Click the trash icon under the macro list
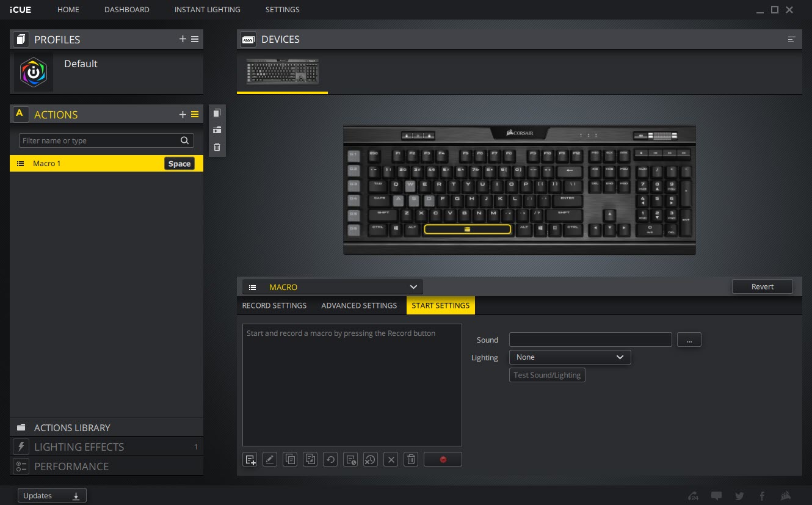This screenshot has height=505, width=812. (411, 459)
